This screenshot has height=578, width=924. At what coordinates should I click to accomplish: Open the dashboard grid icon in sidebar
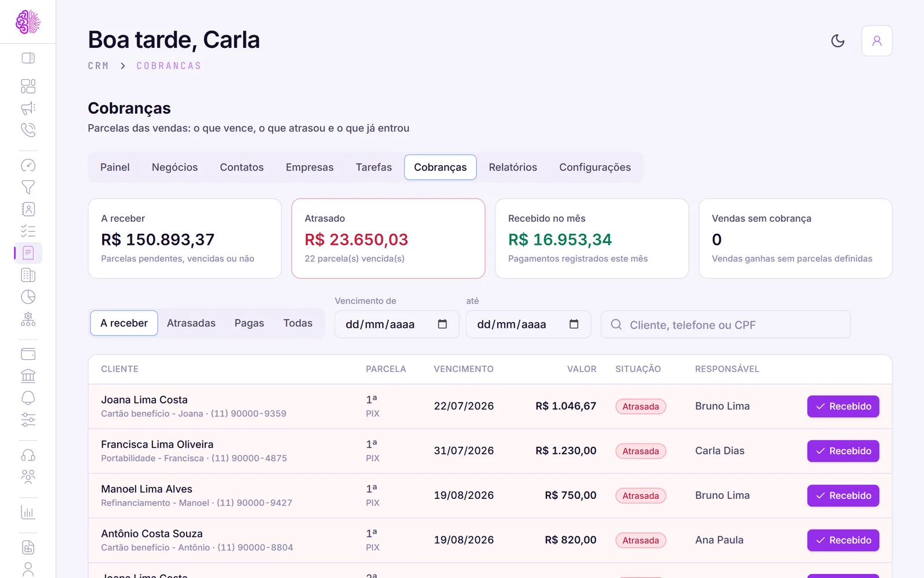click(x=28, y=86)
